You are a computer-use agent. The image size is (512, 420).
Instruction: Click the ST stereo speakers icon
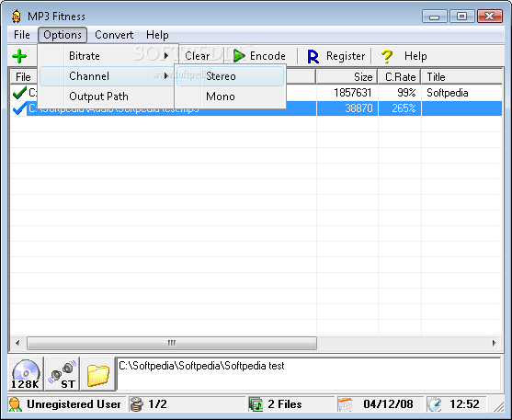tap(62, 374)
